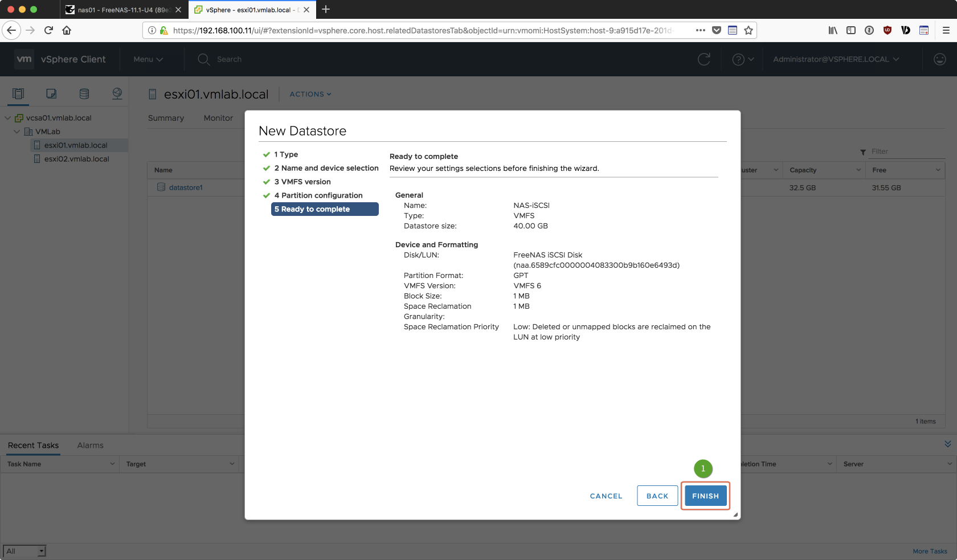957x560 pixels.
Task: Bookmark page with the star icon
Action: 749,30
